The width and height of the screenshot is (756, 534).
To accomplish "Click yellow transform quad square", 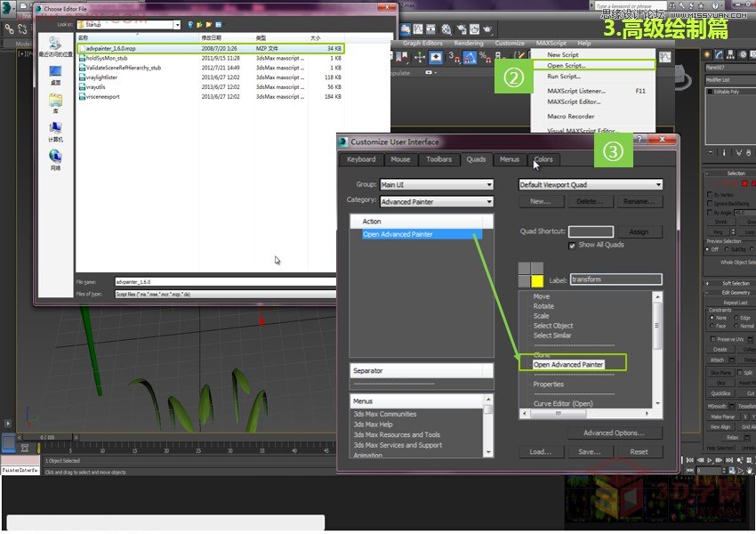I will pos(537,280).
